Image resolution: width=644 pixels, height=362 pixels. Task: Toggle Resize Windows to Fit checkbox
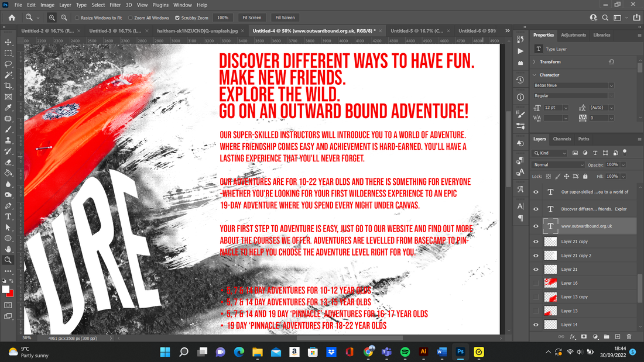tap(77, 18)
